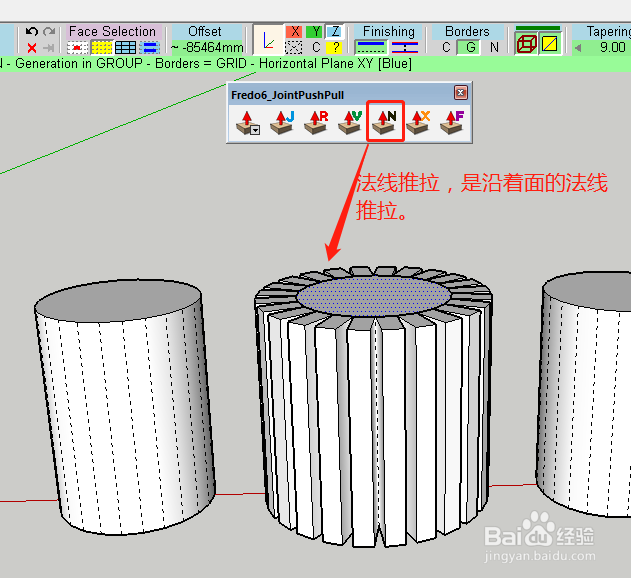This screenshot has width=631, height=578.
Task: Click status text Horizontal Plane XY [Blue]
Action: [x=336, y=64]
